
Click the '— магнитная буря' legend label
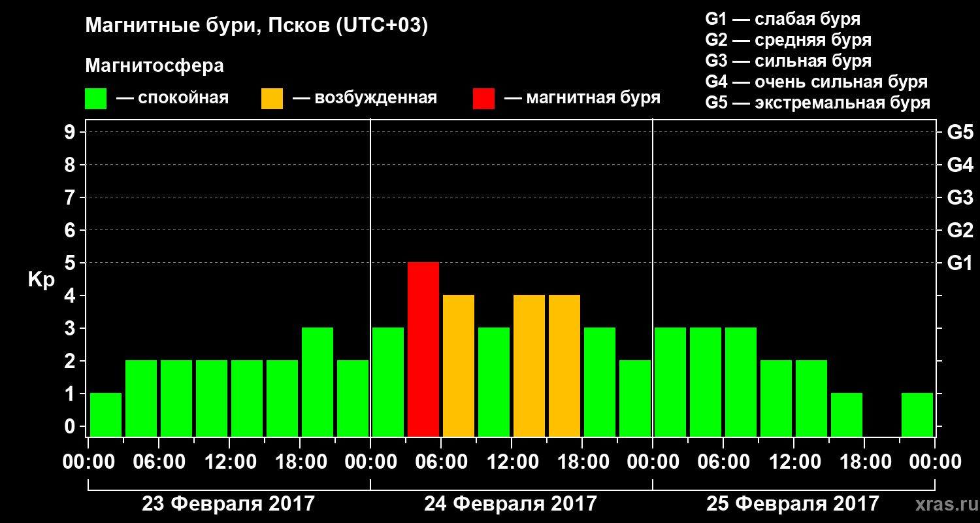tap(583, 98)
